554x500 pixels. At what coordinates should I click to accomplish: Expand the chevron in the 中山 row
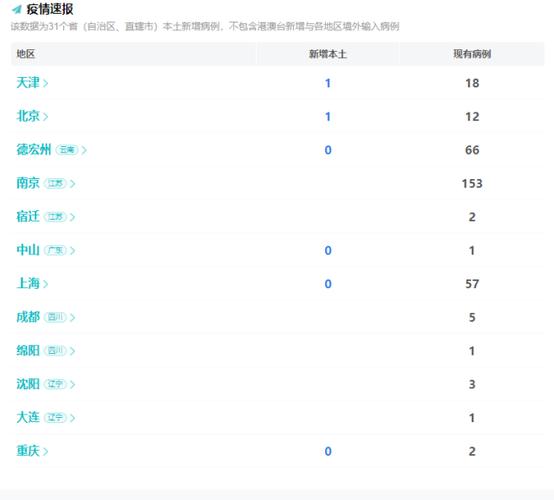click(72, 251)
